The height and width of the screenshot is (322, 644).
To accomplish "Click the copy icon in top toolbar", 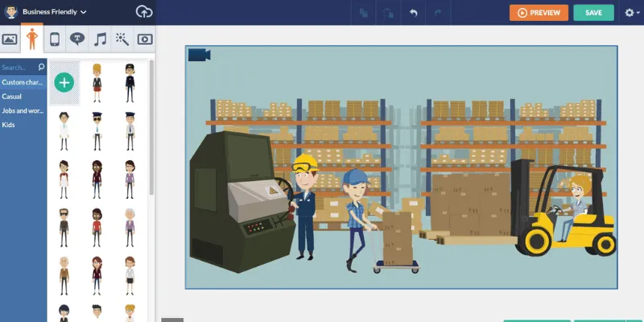I will (x=364, y=13).
